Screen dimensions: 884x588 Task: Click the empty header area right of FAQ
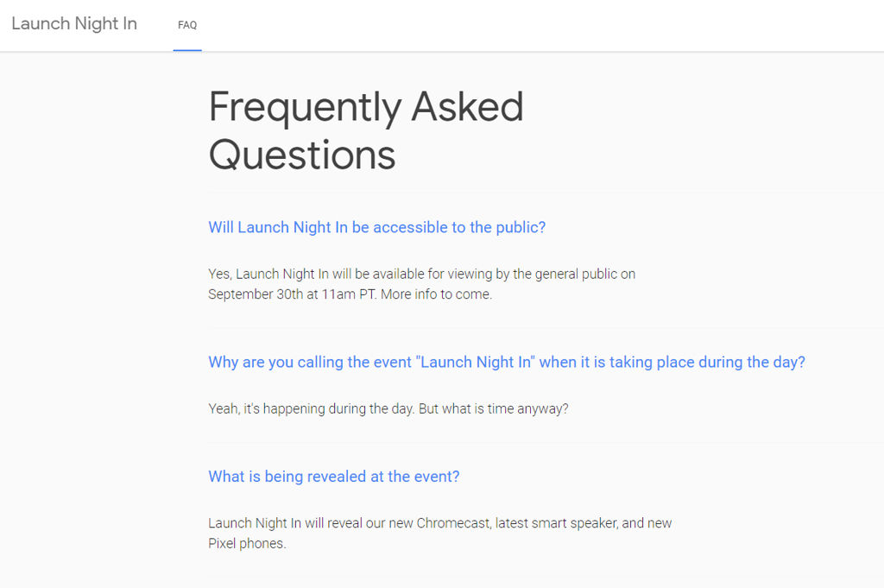[535, 25]
